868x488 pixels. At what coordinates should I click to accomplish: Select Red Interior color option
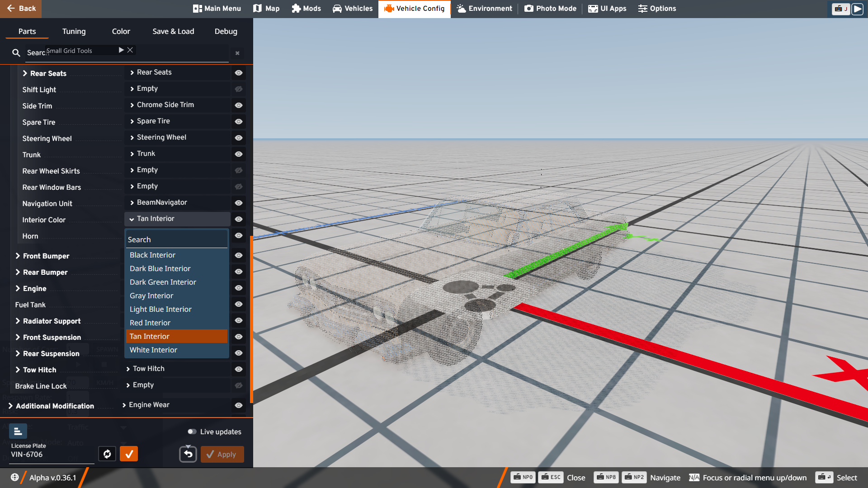(x=150, y=323)
